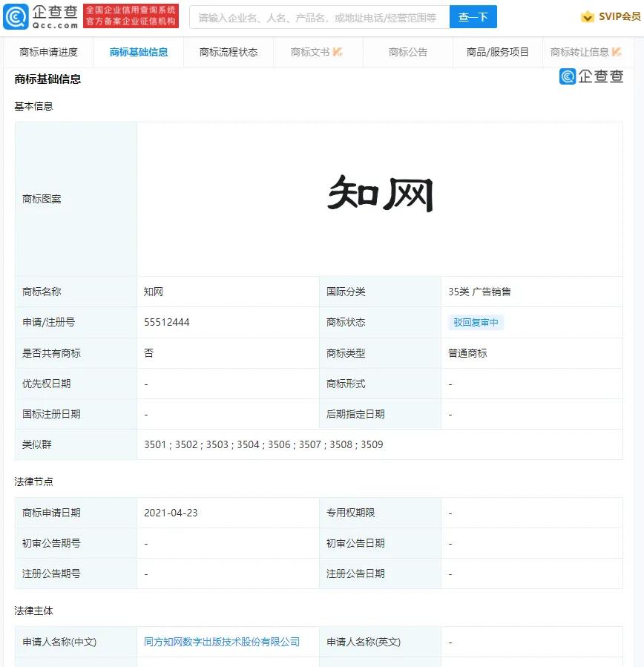This screenshot has width=644, height=667.
Task: Focus the enterprise name search field
Action: click(x=320, y=17)
